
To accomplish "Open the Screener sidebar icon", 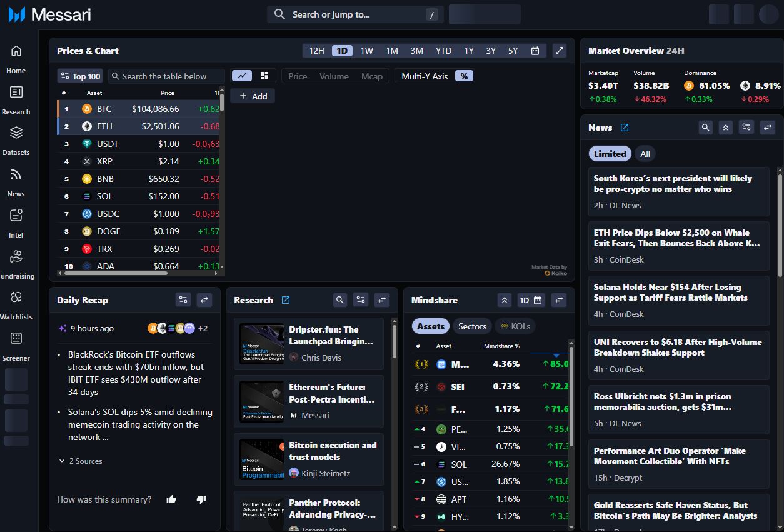I will [x=16, y=339].
